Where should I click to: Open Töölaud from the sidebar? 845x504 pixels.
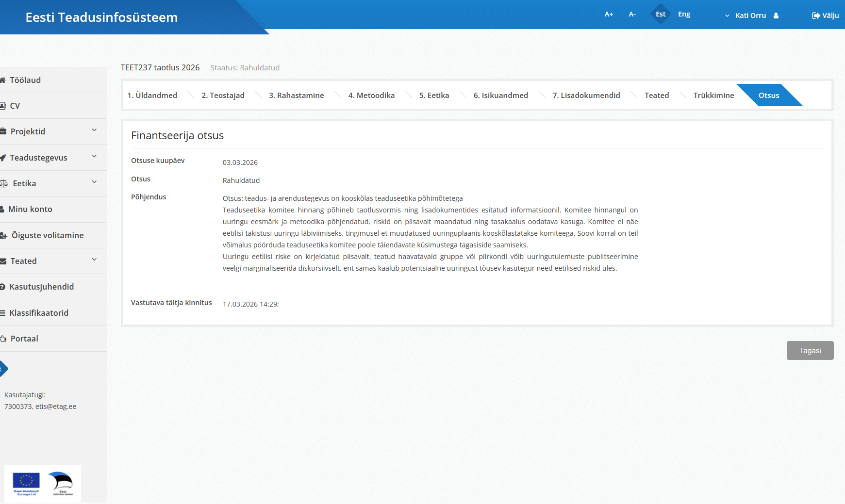[x=25, y=80]
